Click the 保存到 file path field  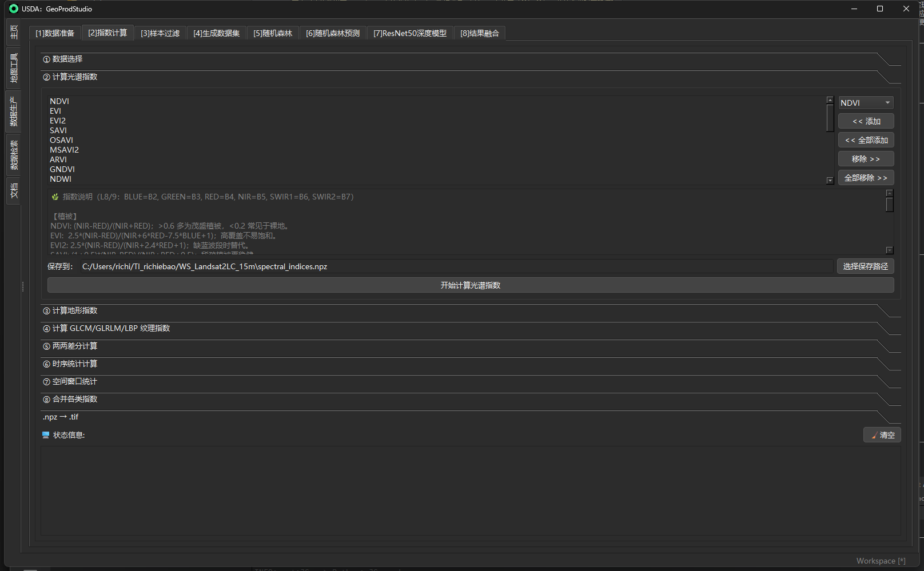pos(456,266)
